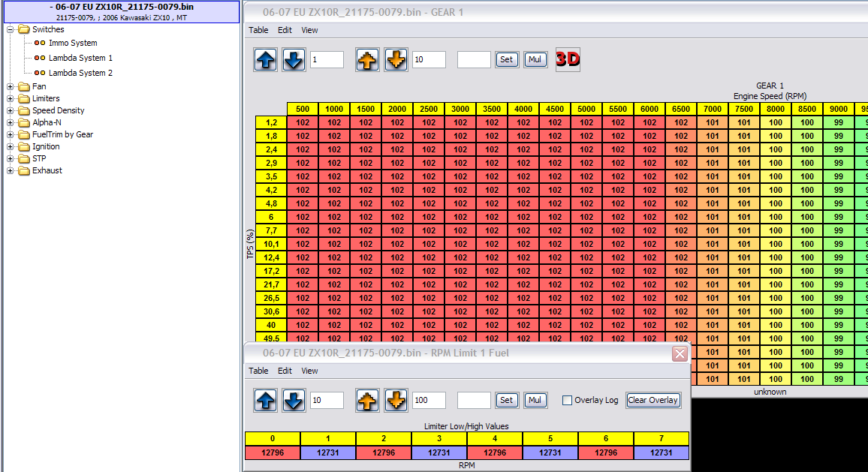The height and width of the screenshot is (472, 868).
Task: Click the blue down arrow in GEAR 1 toolbar
Action: [294, 60]
